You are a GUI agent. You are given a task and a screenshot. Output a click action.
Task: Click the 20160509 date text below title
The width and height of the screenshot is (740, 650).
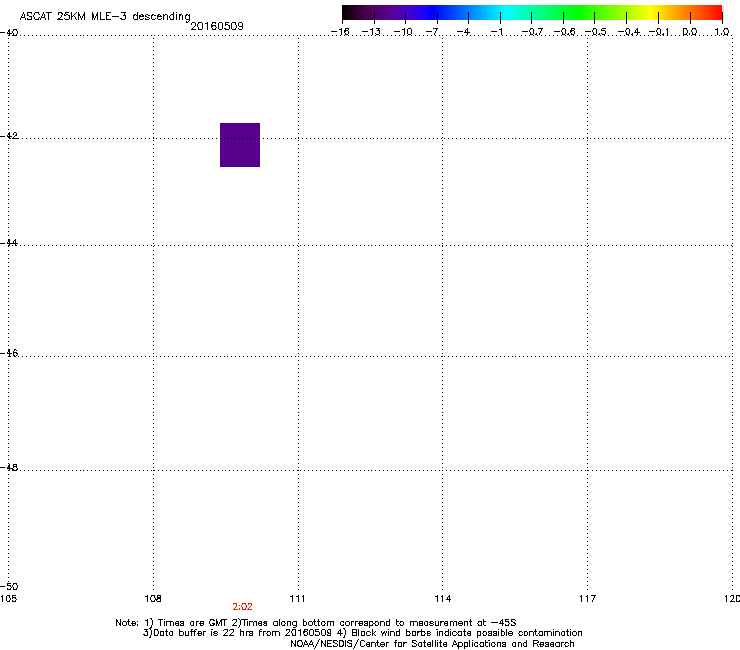[217, 26]
